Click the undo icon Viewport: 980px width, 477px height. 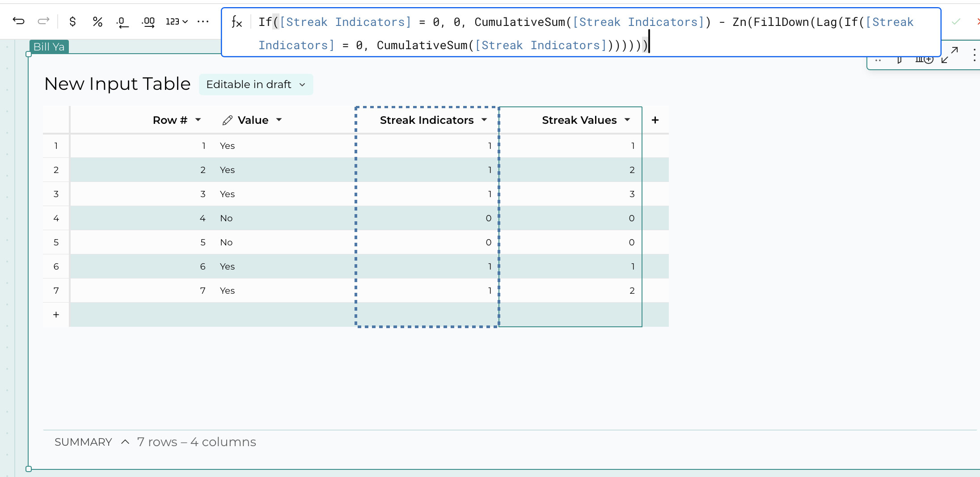pos(18,21)
